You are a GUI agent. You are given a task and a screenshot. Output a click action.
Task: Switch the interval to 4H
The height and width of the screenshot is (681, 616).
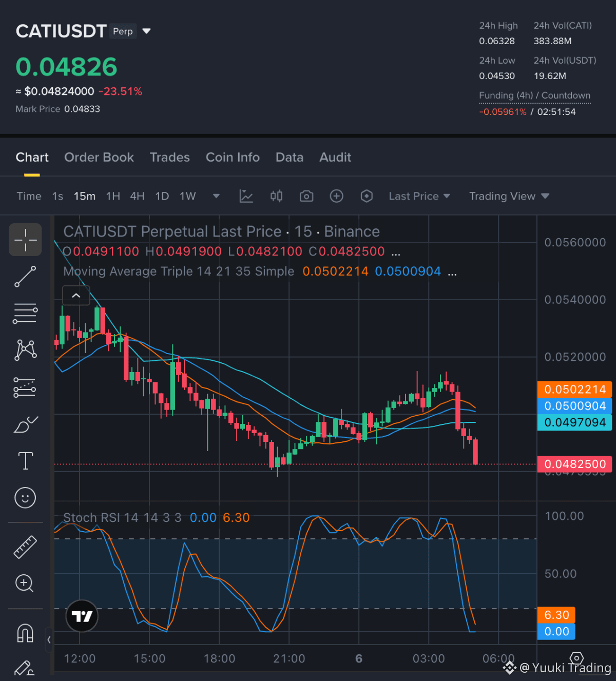point(137,196)
